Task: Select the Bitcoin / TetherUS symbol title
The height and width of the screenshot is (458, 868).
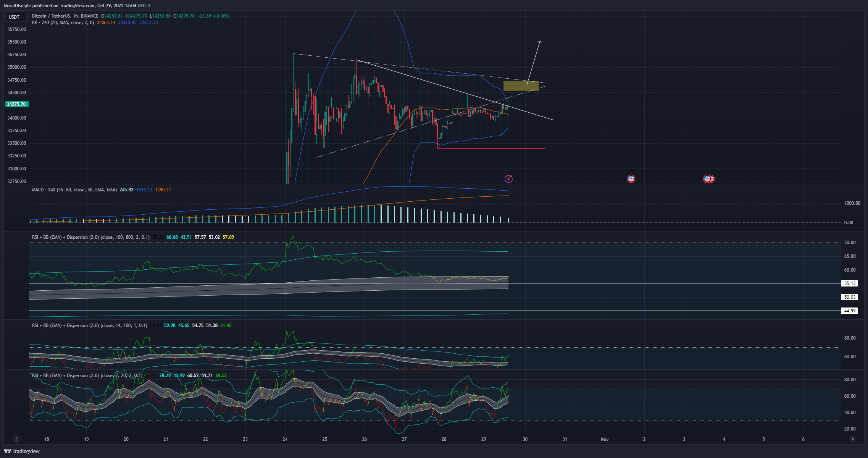Action: [x=65, y=16]
